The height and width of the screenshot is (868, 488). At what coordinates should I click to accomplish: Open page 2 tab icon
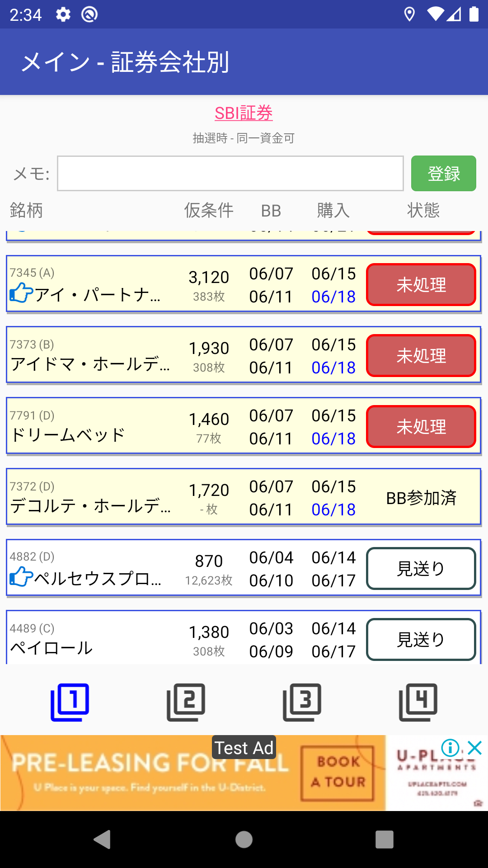coord(186,702)
